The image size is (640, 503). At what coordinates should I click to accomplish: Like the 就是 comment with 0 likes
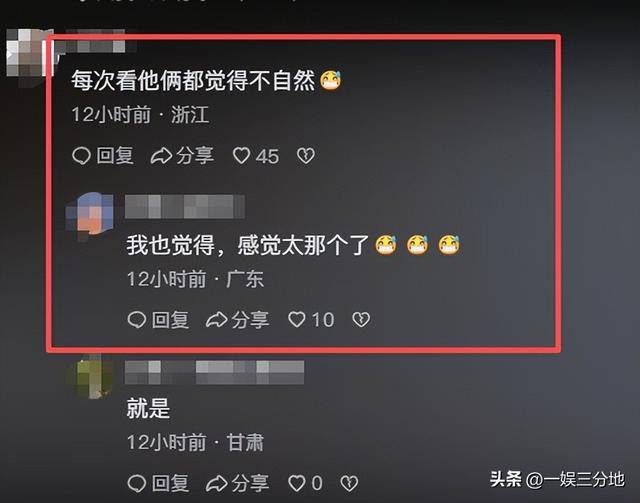point(306,483)
